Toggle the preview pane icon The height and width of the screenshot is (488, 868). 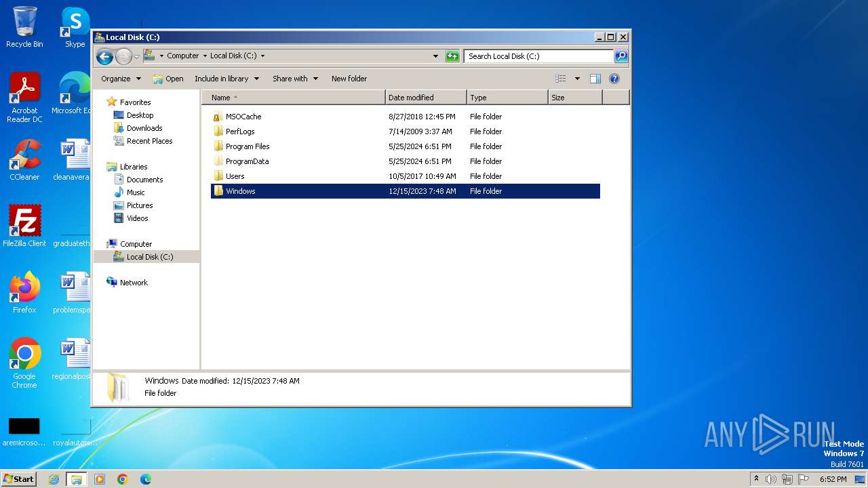[595, 79]
